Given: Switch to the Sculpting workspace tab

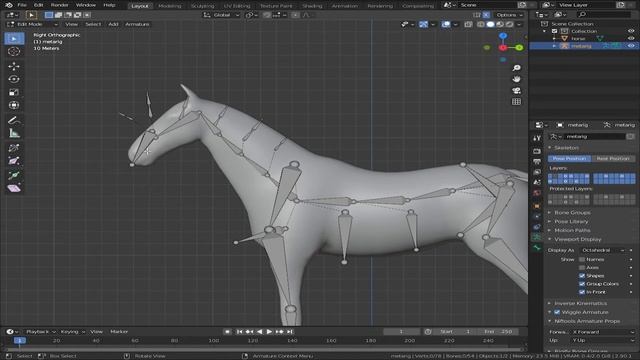Looking at the screenshot, I should (202, 6).
